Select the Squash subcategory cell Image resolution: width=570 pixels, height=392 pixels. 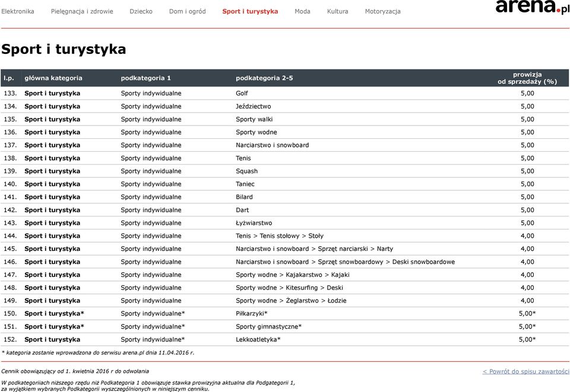tap(247, 171)
